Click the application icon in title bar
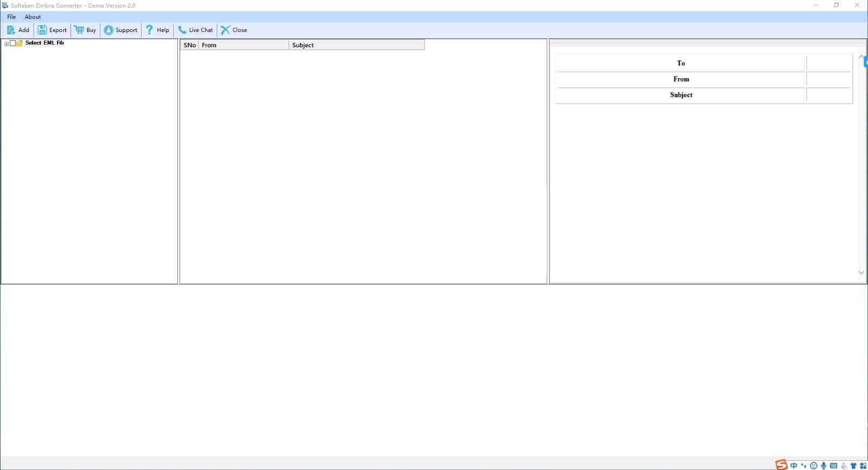 [x=5, y=5]
